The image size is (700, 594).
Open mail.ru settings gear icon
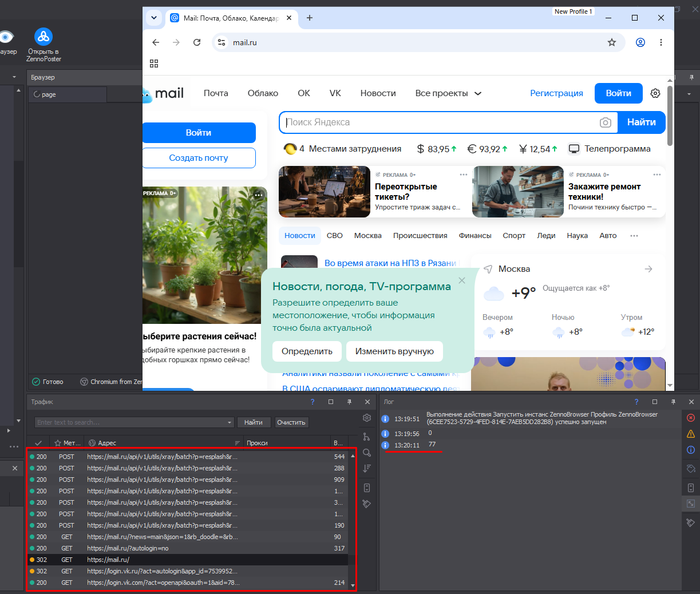[655, 93]
